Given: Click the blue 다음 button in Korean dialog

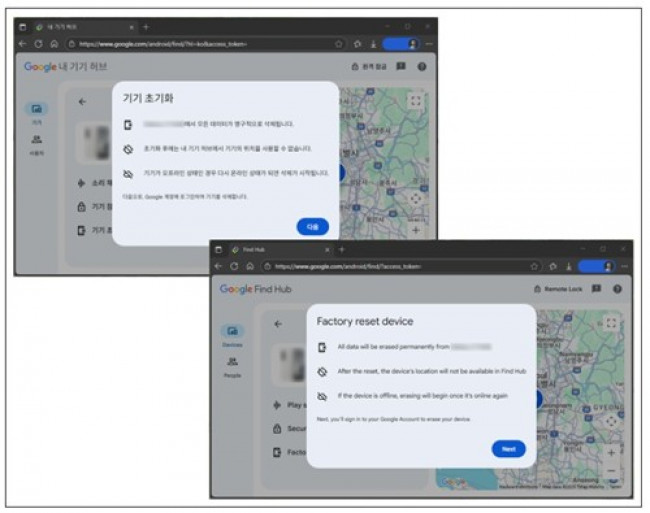Looking at the screenshot, I should coord(312,227).
